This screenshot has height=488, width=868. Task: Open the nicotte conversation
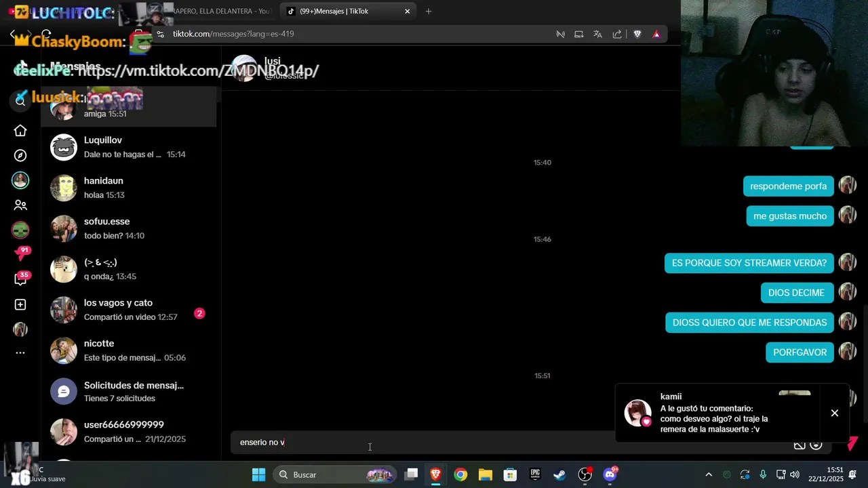click(x=129, y=350)
